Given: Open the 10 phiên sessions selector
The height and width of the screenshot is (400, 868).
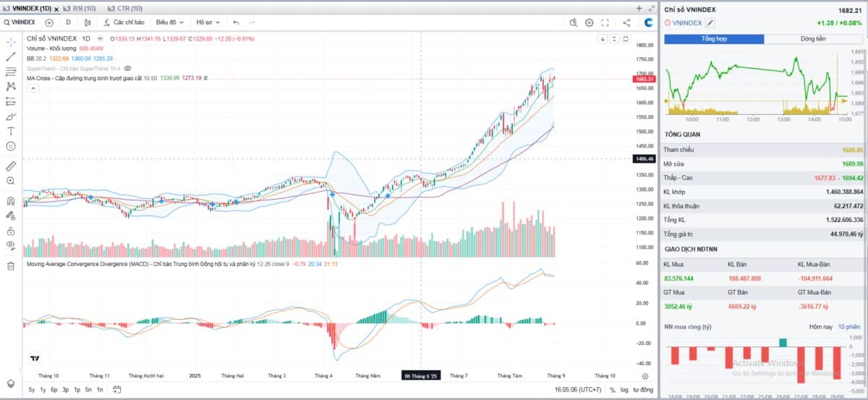Looking at the screenshot, I should [x=849, y=328].
